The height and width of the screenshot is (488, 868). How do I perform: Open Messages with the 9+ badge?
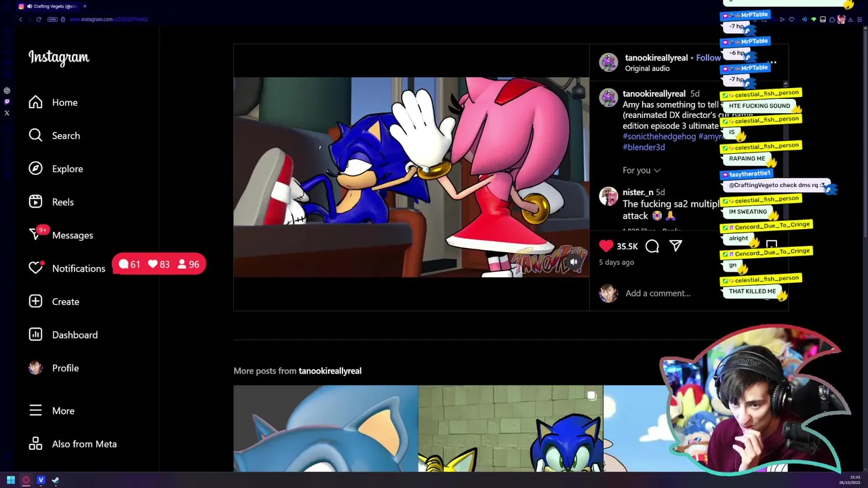click(61, 235)
